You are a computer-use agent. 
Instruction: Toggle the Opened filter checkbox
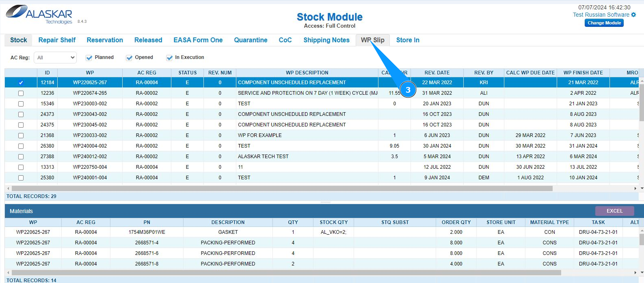129,58
